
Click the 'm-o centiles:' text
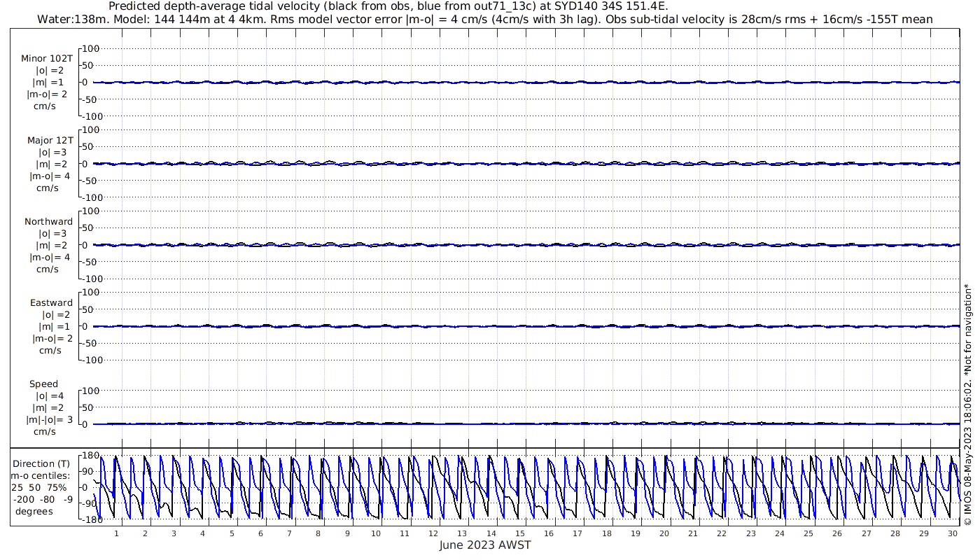[x=41, y=475]
